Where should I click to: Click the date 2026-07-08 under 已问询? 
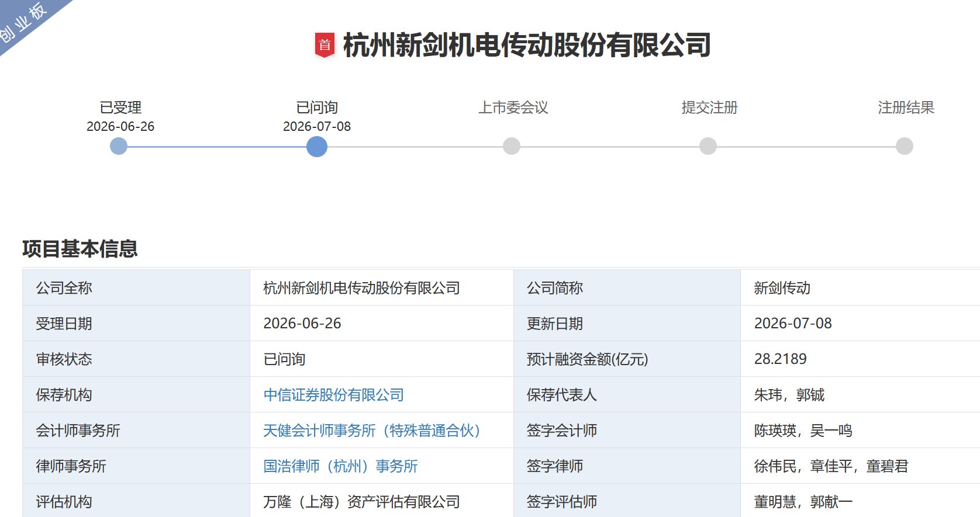[317, 126]
